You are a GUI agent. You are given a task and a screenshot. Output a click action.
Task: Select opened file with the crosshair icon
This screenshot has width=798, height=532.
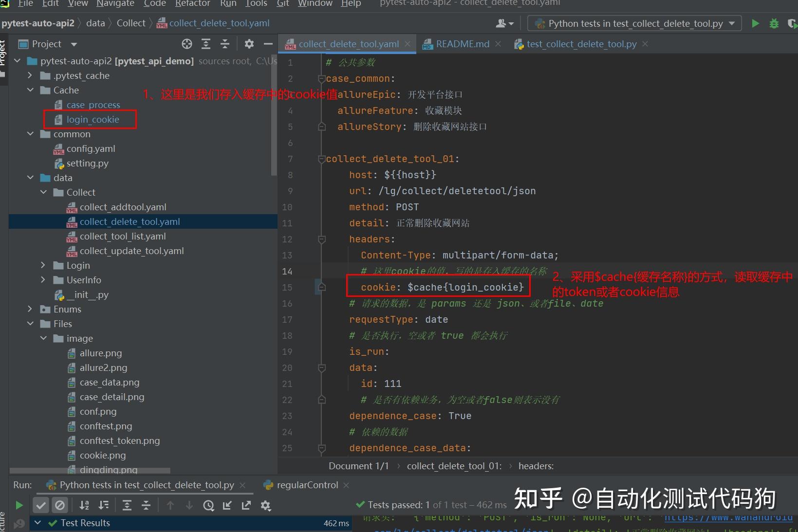186,44
